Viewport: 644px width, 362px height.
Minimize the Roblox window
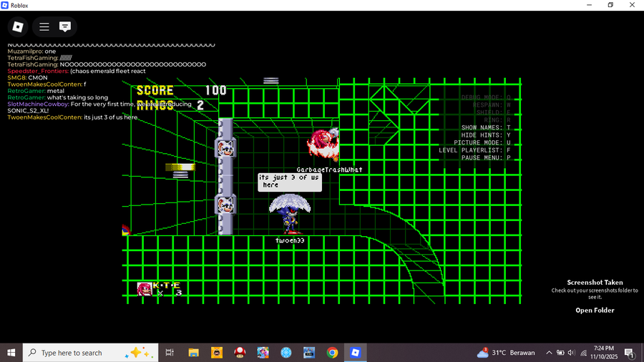tap(590, 5)
